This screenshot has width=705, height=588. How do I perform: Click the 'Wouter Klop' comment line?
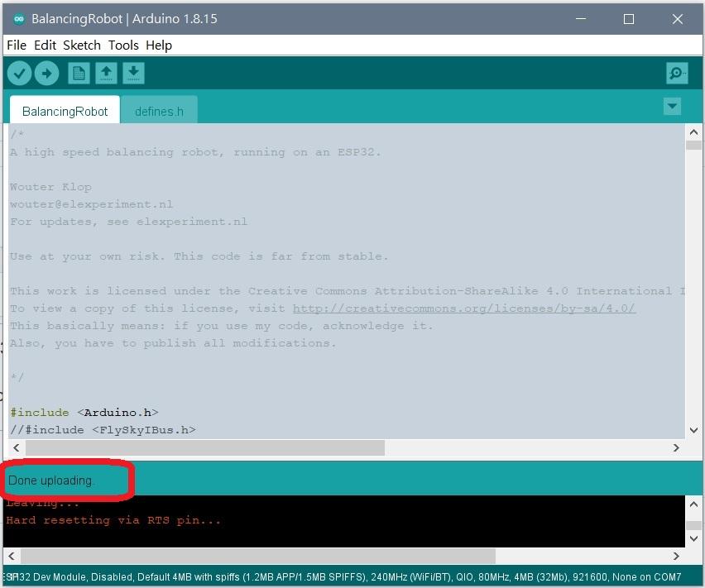(x=50, y=187)
